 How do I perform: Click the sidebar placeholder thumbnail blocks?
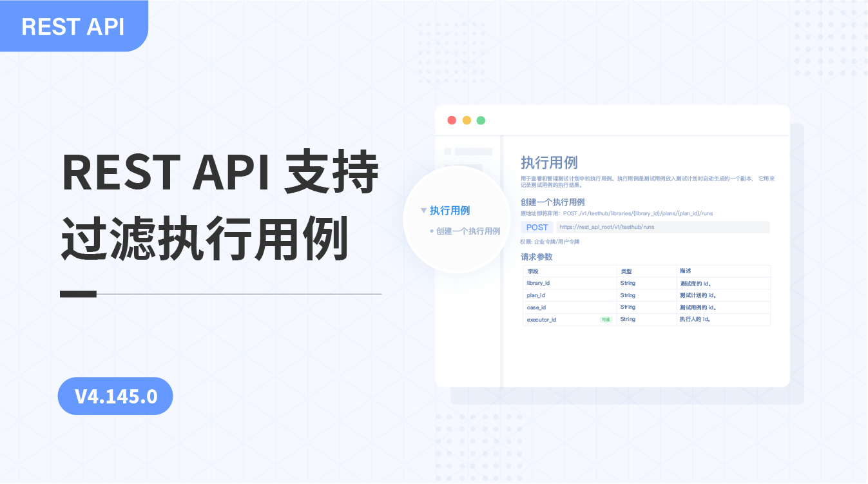(x=467, y=151)
